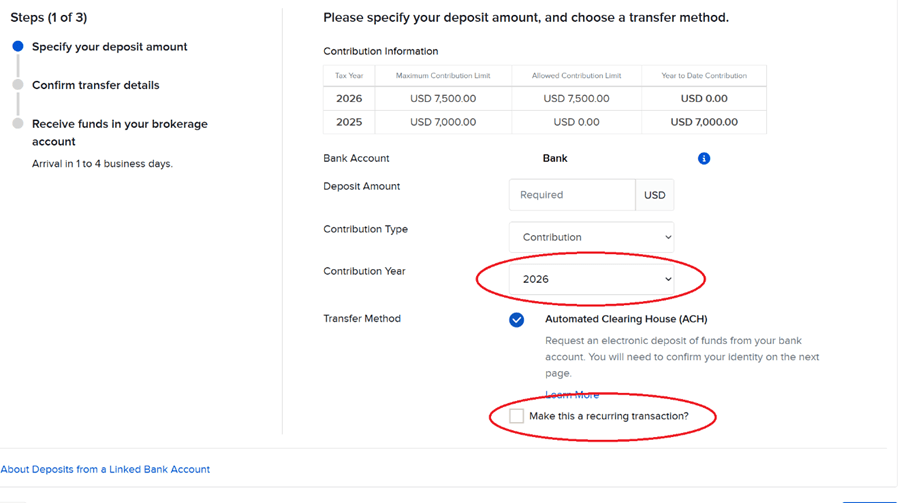This screenshot has height=503, width=910.
Task: Click the gray circle for Receive funds step
Action: (18, 124)
